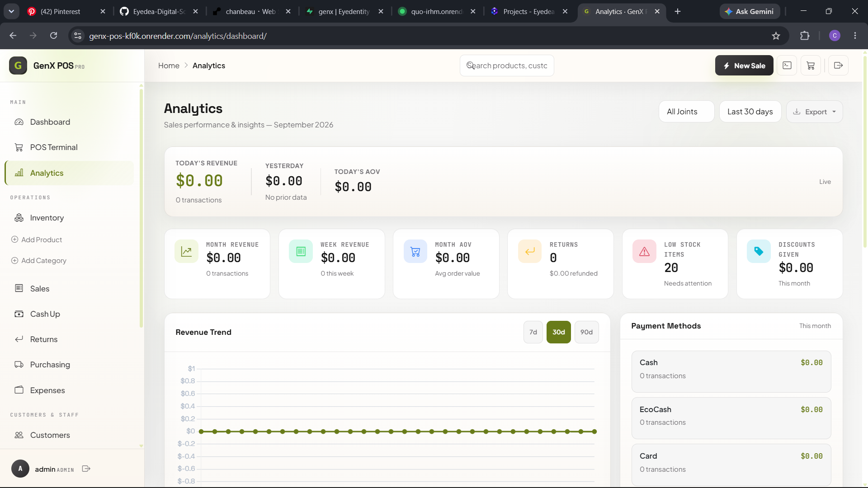Open Chrome profile avatar C
This screenshot has height=488, width=868.
[835, 36]
